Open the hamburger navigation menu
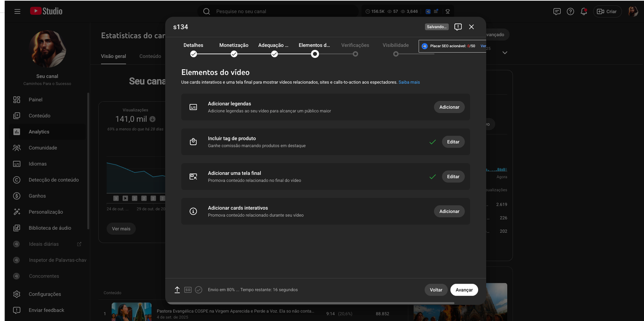The height and width of the screenshot is (321, 644). pyautogui.click(x=17, y=11)
